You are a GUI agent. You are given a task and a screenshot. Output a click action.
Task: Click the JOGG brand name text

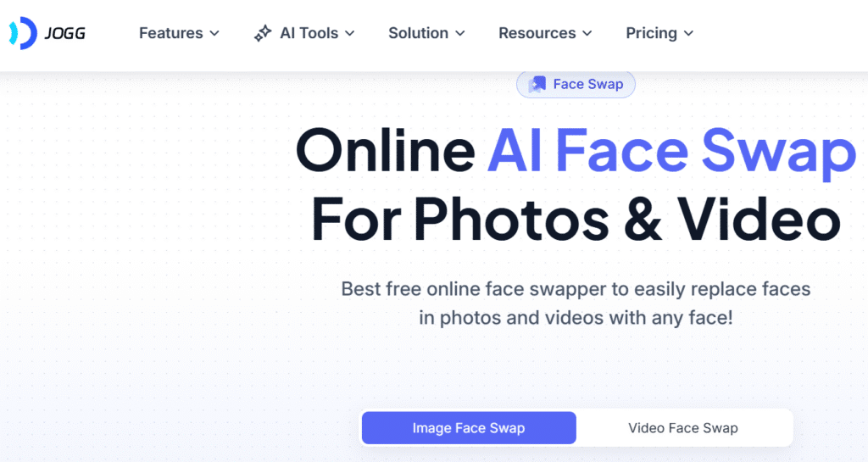[x=64, y=34]
